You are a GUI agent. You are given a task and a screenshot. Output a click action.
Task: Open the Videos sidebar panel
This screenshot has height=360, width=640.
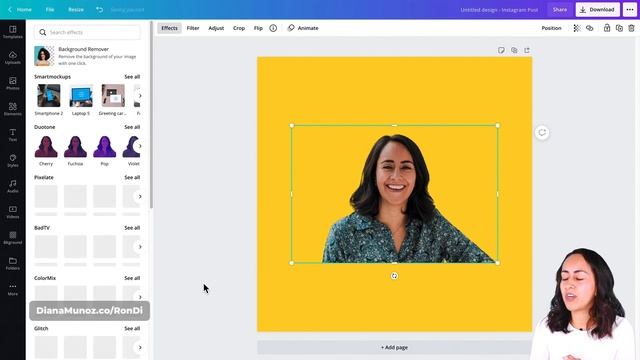(x=13, y=212)
